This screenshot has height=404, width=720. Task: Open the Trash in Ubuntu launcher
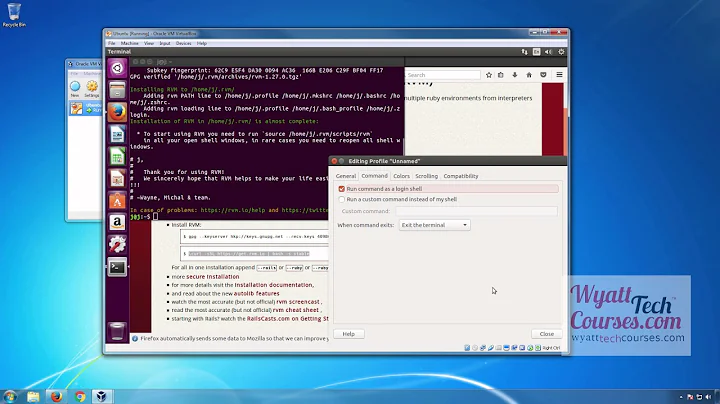point(117,331)
